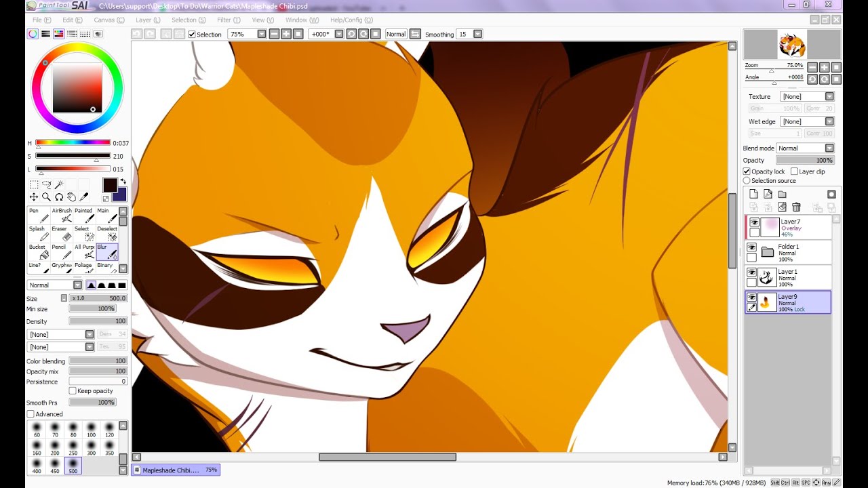Select the Pen brush tool
The width and height of the screenshot is (868, 488).
coord(39,215)
